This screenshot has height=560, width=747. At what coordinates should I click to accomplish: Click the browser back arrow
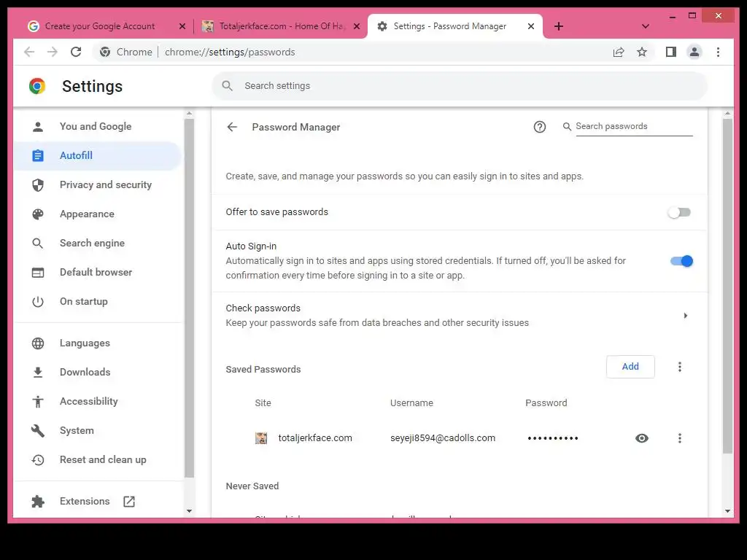pyautogui.click(x=29, y=52)
